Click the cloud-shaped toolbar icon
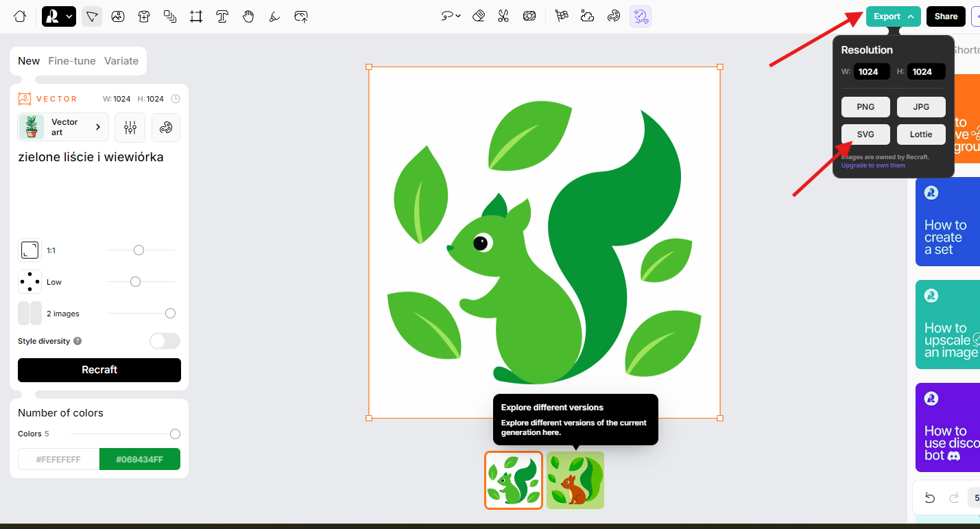980x529 pixels. [x=587, y=16]
